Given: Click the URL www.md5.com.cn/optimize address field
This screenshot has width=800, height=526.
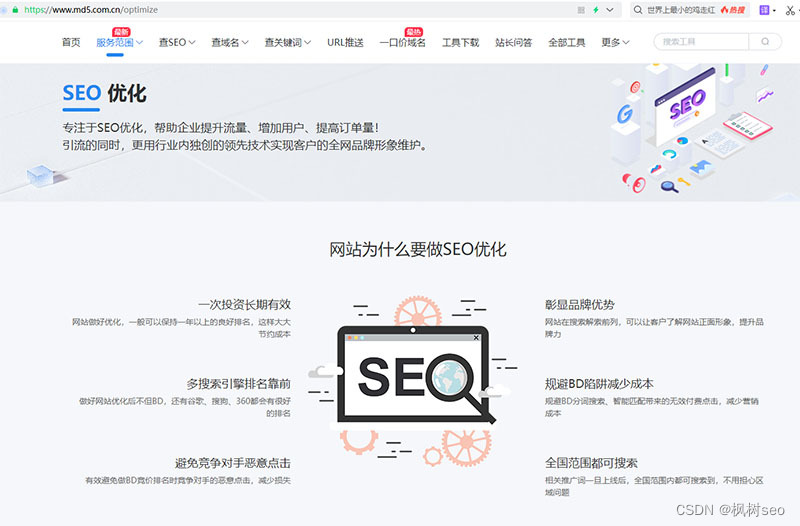Looking at the screenshot, I should [91, 10].
